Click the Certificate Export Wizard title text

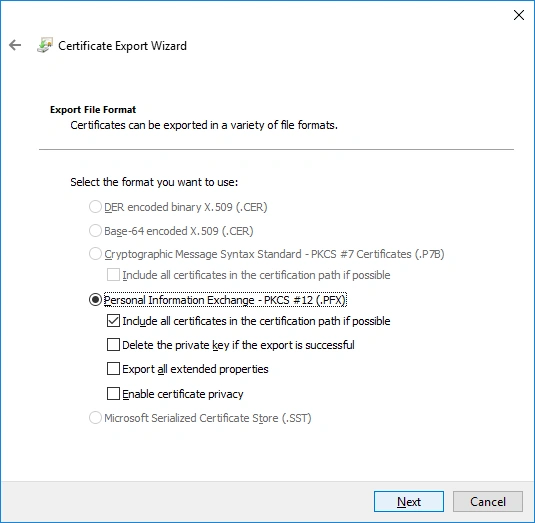(122, 46)
